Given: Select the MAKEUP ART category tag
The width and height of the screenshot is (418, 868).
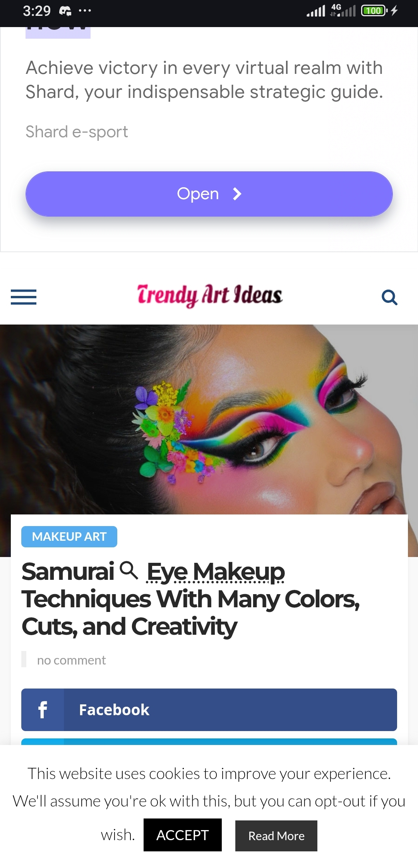Looking at the screenshot, I should 69,537.
